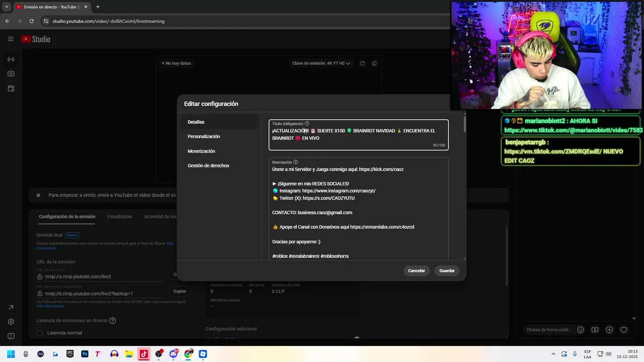Click the help icon beside Latencia de emisiones
Image resolution: width=644 pixels, height=362 pixels.
coord(113,320)
